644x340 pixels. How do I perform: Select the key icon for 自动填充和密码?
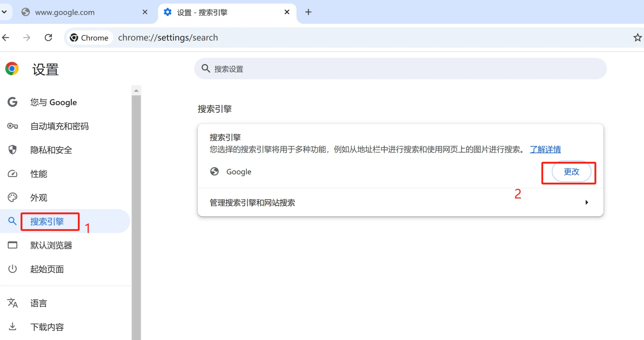point(12,126)
